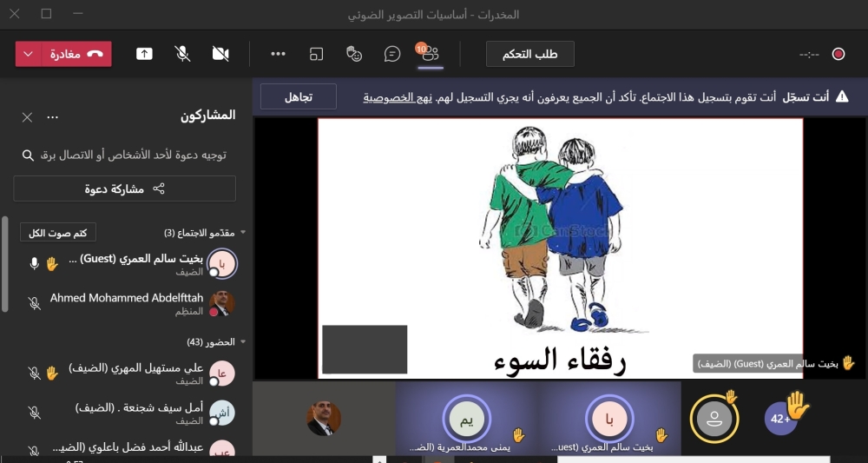This screenshot has height=463, width=868.
Task: Click the participants panel scrollbar
Action: tap(5, 265)
